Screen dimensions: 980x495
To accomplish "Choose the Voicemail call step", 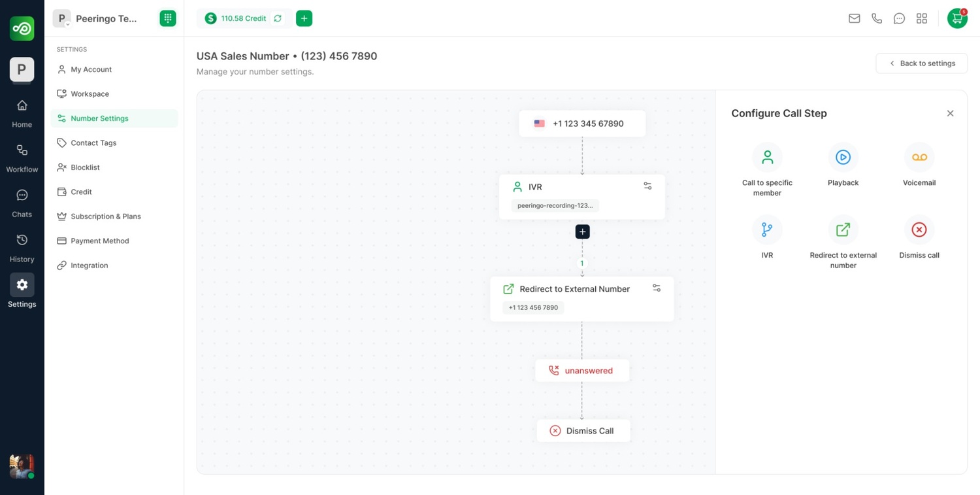I will coord(919,165).
